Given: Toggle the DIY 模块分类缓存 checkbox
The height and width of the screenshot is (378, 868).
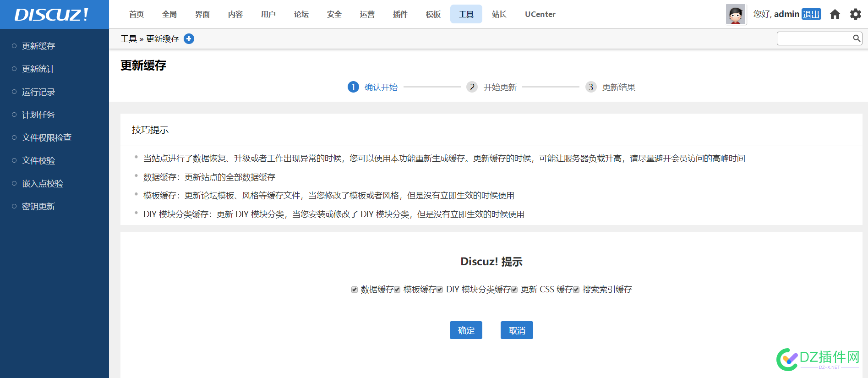Looking at the screenshot, I should 440,290.
